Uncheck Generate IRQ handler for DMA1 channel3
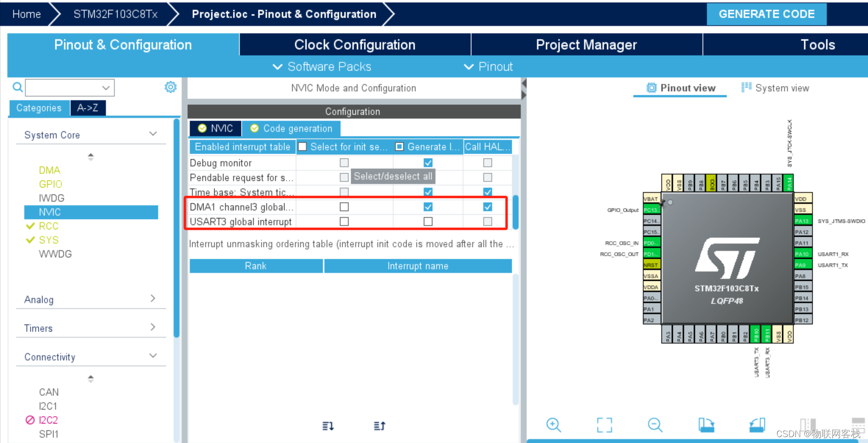The image size is (868, 443). [428, 207]
